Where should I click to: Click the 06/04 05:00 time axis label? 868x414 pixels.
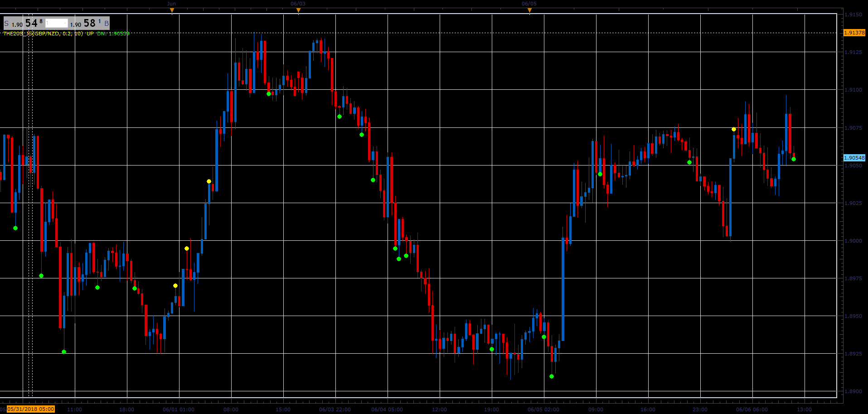(x=387, y=409)
